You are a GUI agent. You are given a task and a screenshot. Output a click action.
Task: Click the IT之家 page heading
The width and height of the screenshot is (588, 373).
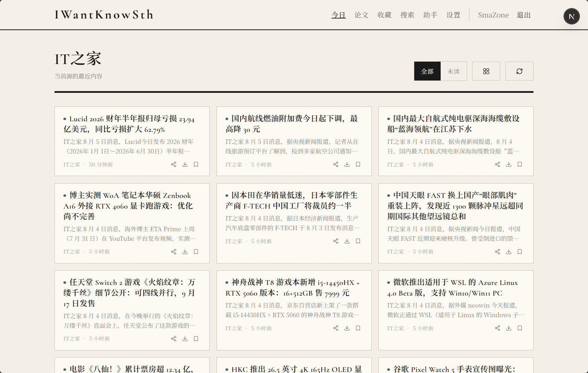[78, 59]
